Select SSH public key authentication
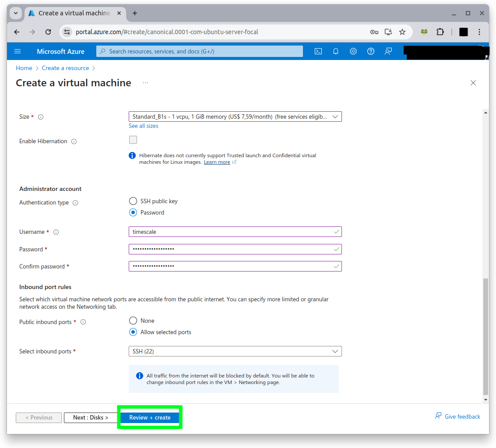496x448 pixels. point(133,201)
